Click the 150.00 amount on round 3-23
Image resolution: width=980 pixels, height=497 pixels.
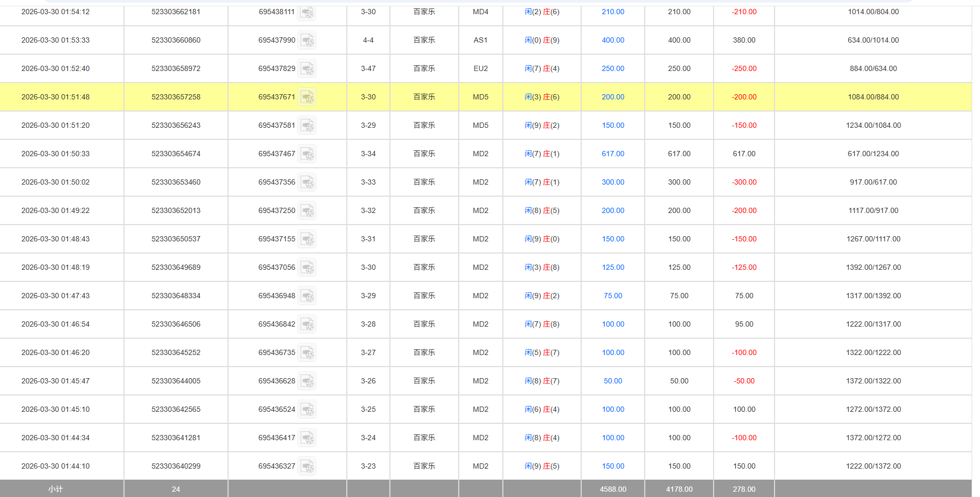click(x=612, y=466)
